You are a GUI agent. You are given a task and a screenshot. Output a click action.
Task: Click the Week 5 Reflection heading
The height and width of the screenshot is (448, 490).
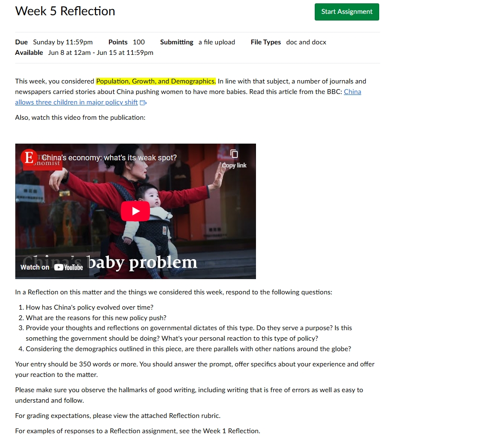[65, 11]
